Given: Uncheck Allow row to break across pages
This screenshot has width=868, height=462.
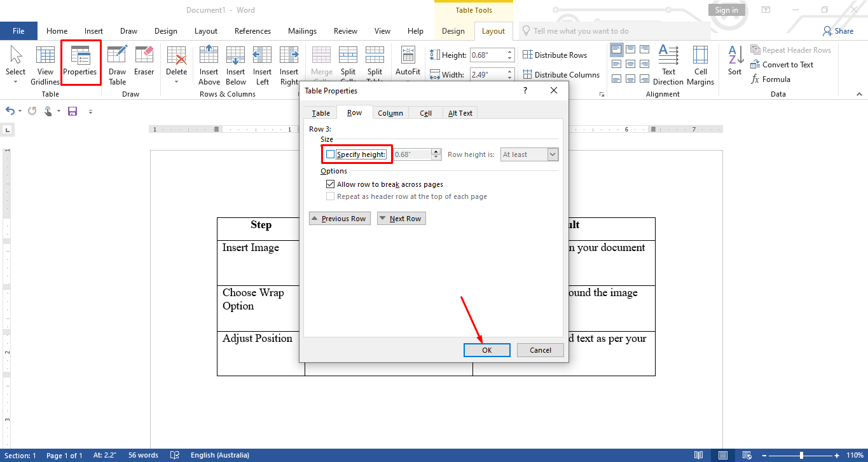Looking at the screenshot, I should (x=331, y=184).
